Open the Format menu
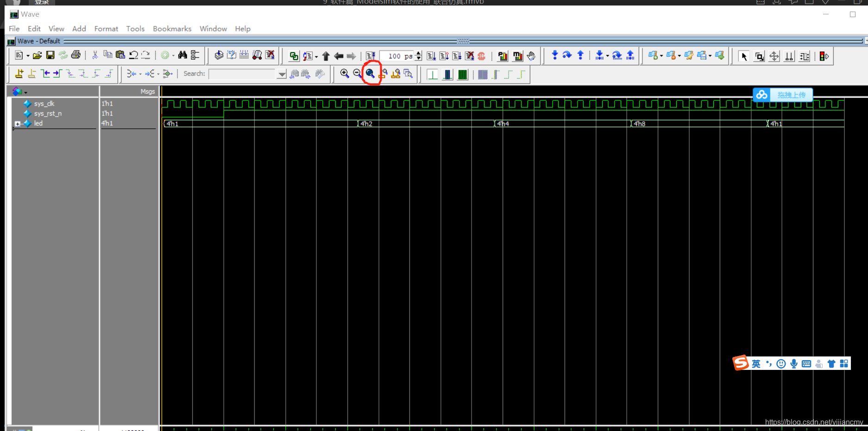The height and width of the screenshot is (431, 868). point(106,29)
